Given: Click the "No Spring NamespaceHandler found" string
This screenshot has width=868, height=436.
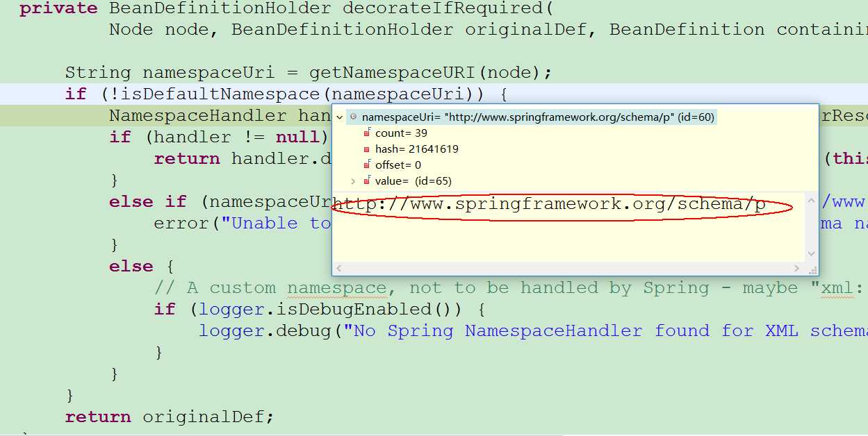Looking at the screenshot, I should tap(605, 331).
